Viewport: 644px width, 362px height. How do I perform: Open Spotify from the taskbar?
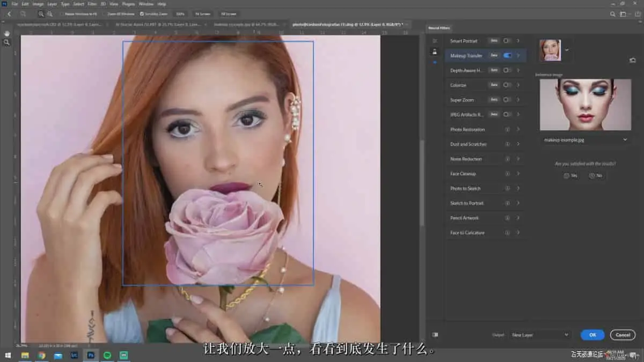pos(107,355)
